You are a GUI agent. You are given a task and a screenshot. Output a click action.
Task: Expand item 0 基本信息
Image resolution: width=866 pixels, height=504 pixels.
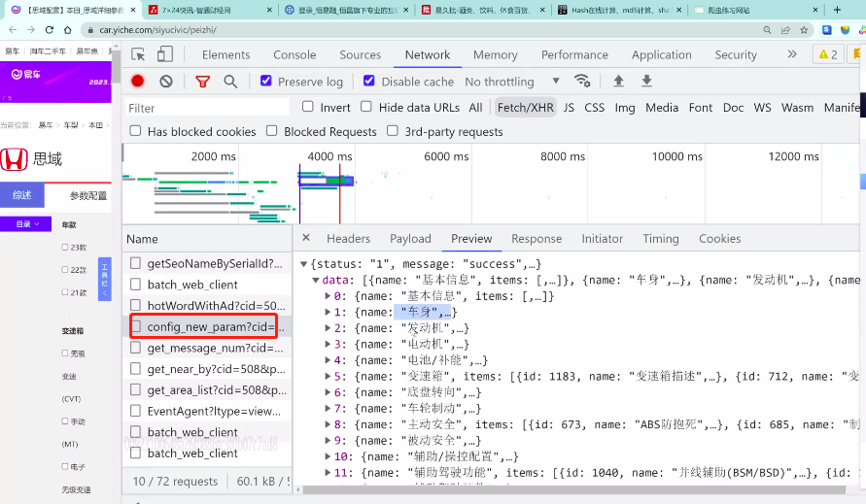(x=328, y=296)
